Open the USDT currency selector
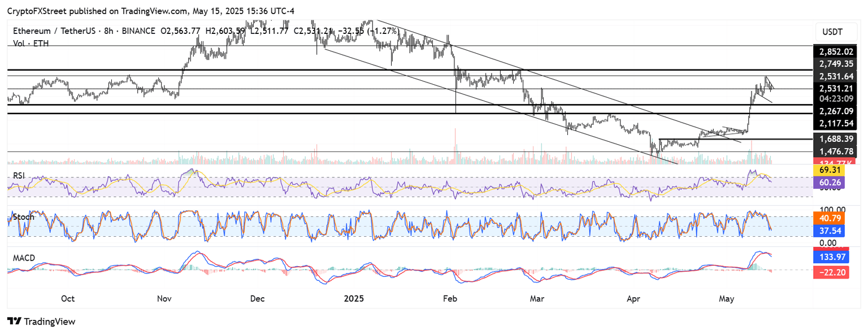The height and width of the screenshot is (334, 868). click(x=834, y=31)
